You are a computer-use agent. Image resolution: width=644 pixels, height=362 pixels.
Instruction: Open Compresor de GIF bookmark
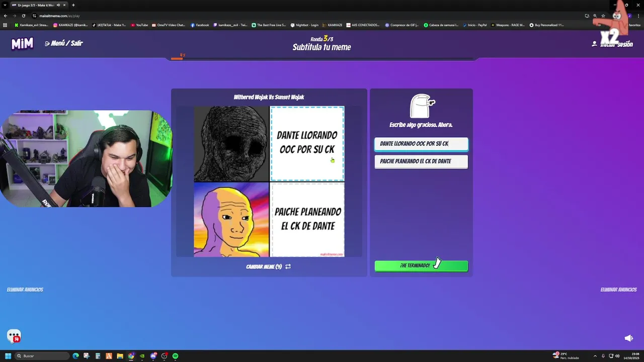pos(402,25)
